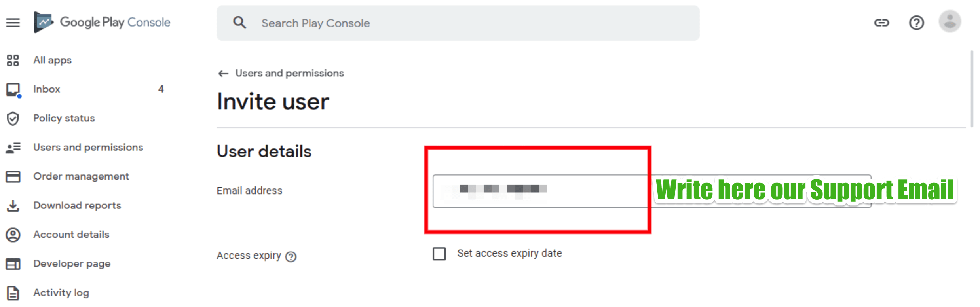The height and width of the screenshot is (307, 980).
Task: Enable Set access expiry date checkbox
Action: tap(439, 254)
